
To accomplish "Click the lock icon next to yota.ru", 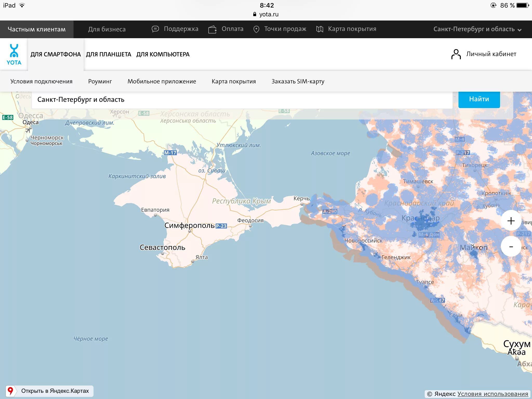I will click(255, 14).
